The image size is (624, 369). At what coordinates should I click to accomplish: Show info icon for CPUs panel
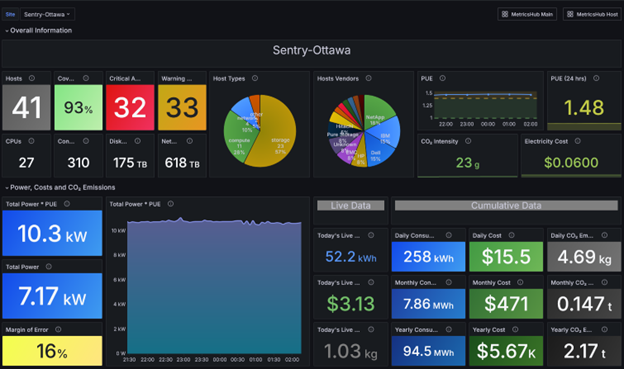31,141
